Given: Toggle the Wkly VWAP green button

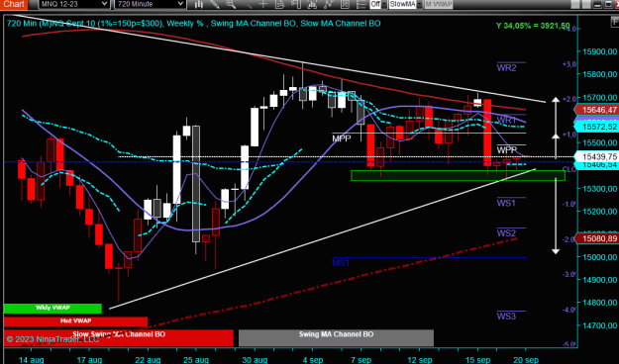Looking at the screenshot, I should tap(52, 308).
